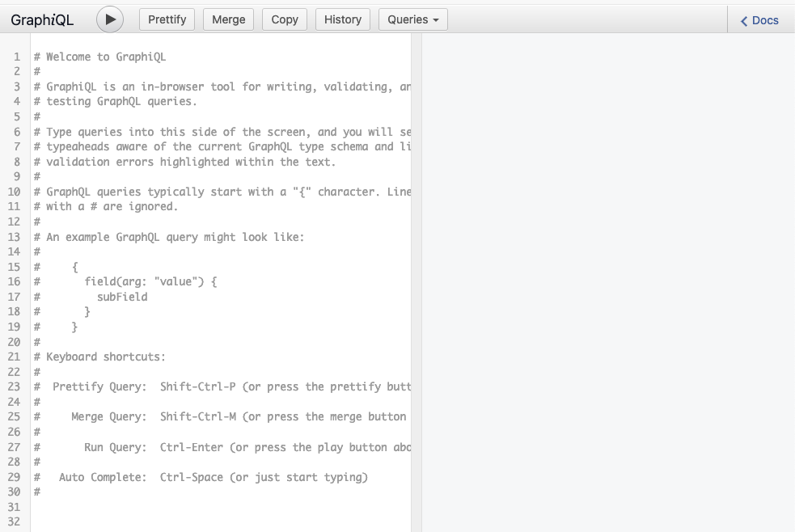Open the History panel
Screen dimensions: 795x532
[342, 19]
